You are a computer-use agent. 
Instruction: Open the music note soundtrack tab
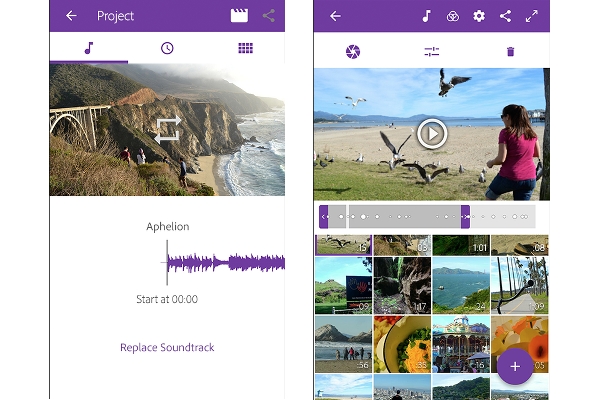click(89, 48)
